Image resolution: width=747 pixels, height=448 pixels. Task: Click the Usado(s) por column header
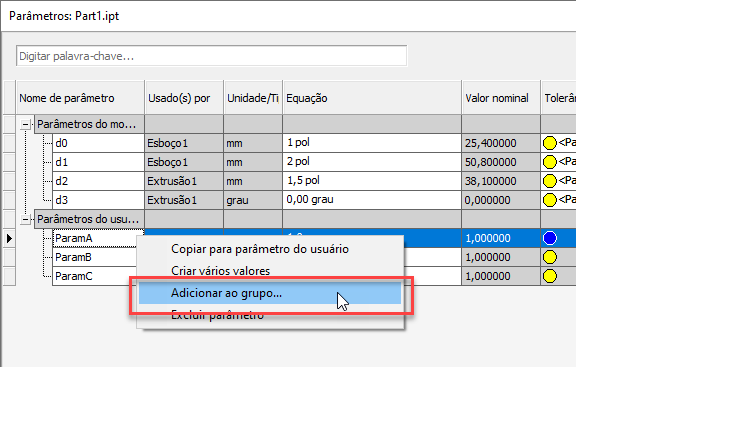coord(184,98)
